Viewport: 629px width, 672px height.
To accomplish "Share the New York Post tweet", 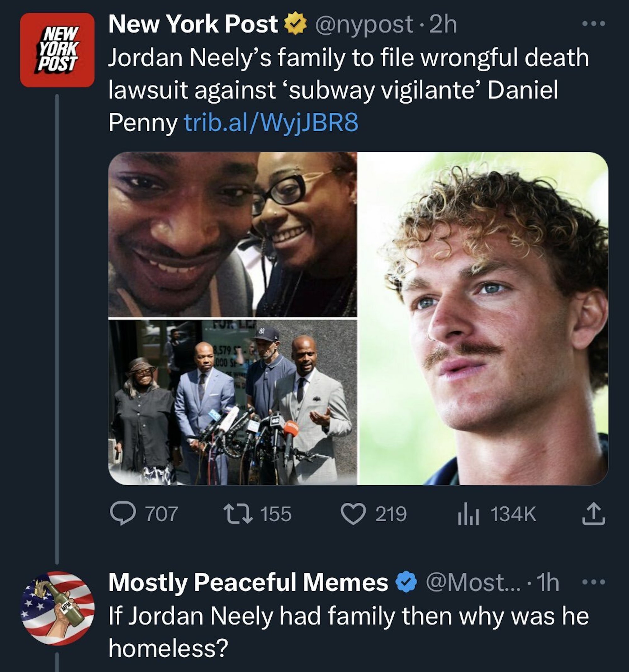I will (593, 514).
